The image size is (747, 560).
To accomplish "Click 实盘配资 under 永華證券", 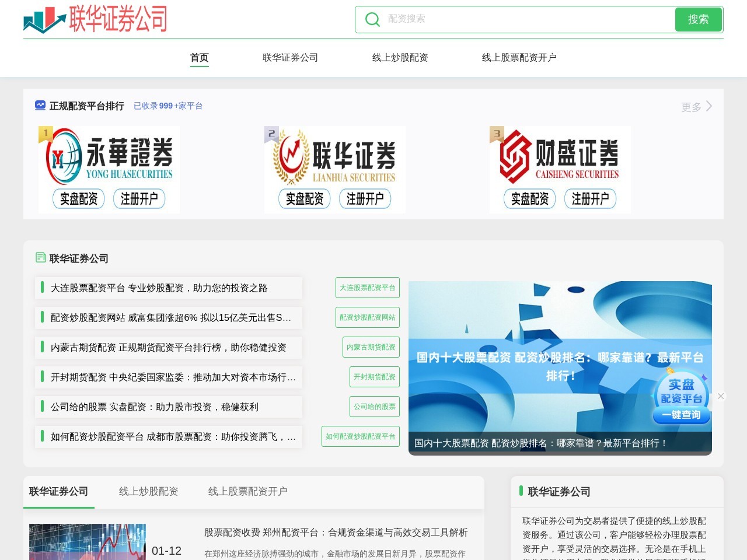I will (79, 199).
